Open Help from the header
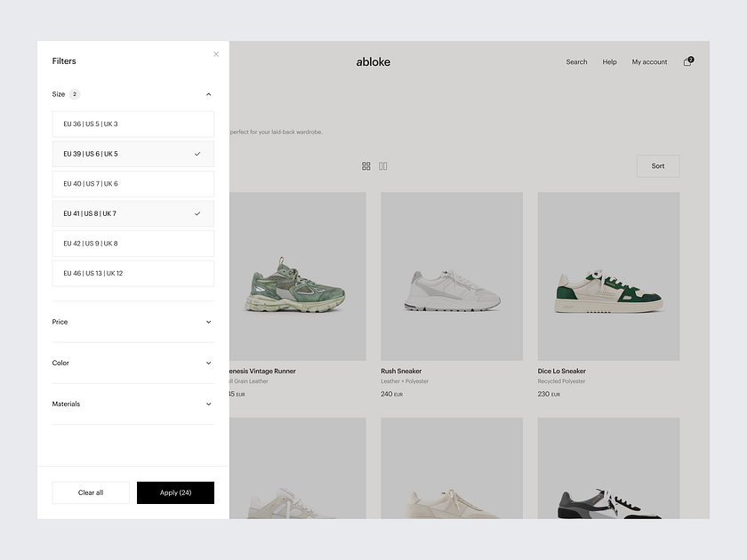 (609, 61)
